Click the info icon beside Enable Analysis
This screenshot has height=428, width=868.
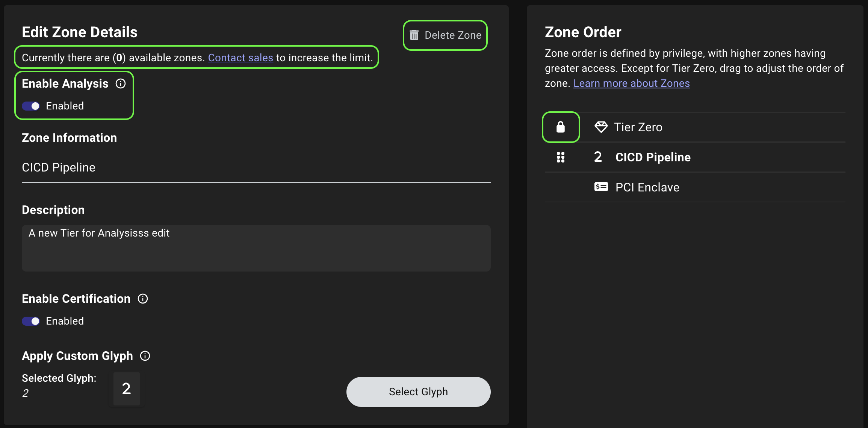pyautogui.click(x=121, y=84)
